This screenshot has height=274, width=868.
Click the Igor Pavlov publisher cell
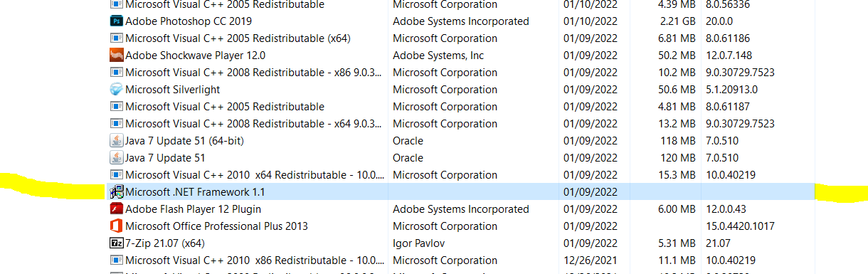click(x=419, y=243)
